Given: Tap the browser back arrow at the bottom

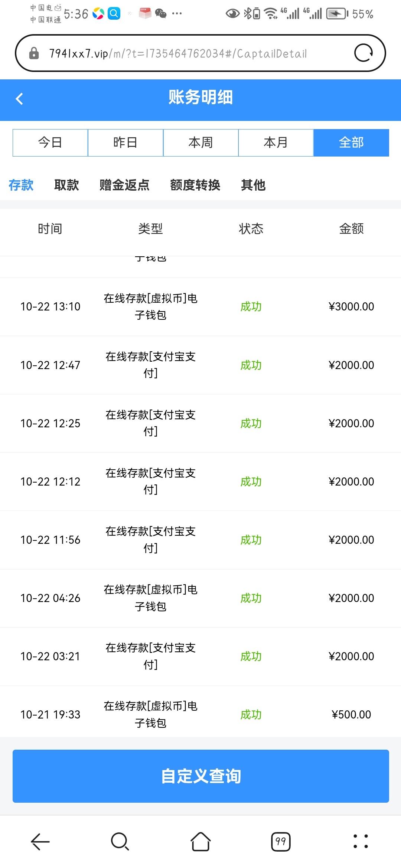Looking at the screenshot, I should click(x=40, y=841).
